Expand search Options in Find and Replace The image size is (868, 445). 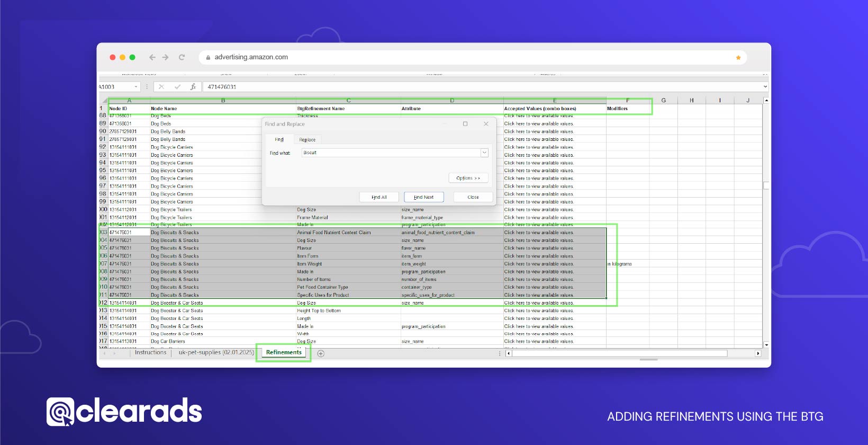pyautogui.click(x=468, y=178)
